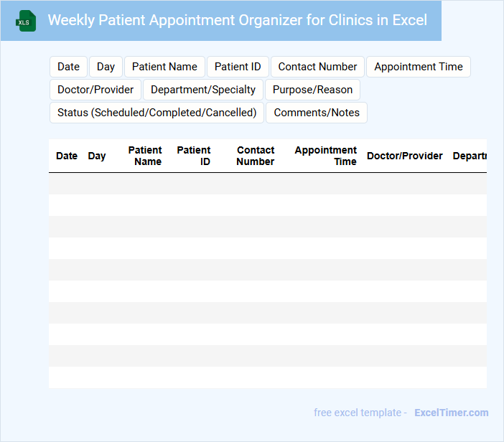
Task: Click the green XLS file icon
Action: click(26, 21)
